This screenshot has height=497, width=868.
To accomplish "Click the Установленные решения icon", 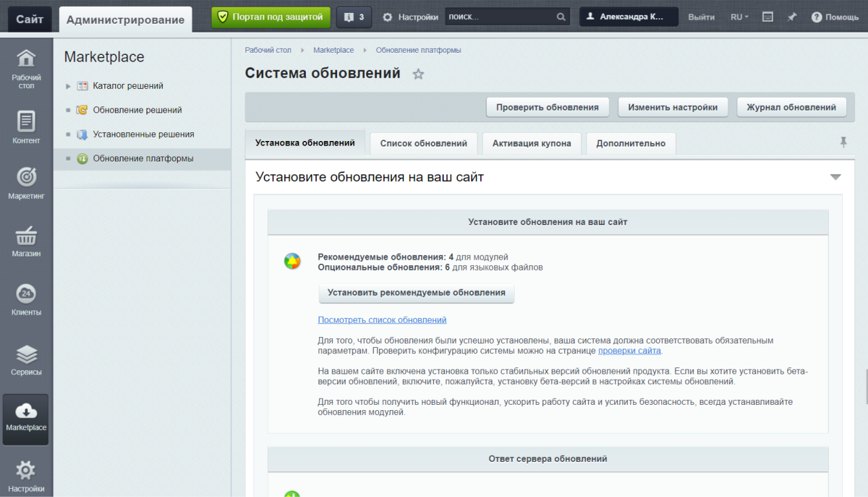I will tap(82, 134).
